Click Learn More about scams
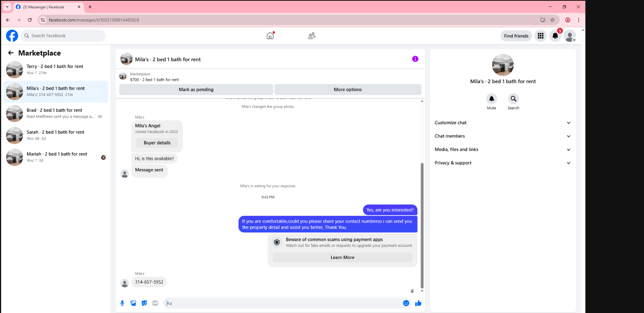644x313 pixels. coord(342,257)
